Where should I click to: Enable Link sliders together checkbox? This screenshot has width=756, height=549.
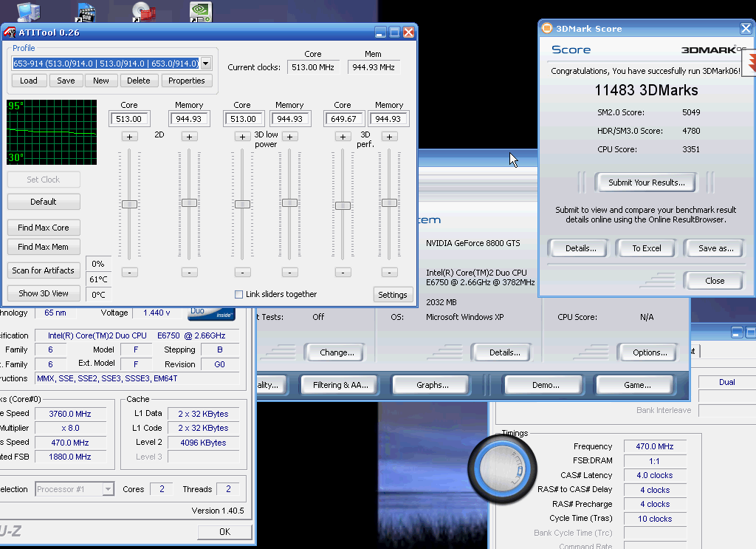(238, 294)
